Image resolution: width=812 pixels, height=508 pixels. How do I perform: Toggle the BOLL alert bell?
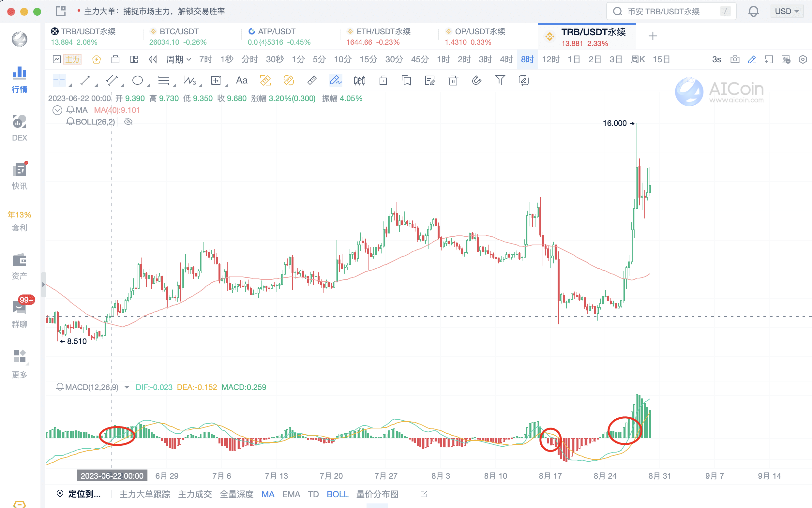coord(70,122)
